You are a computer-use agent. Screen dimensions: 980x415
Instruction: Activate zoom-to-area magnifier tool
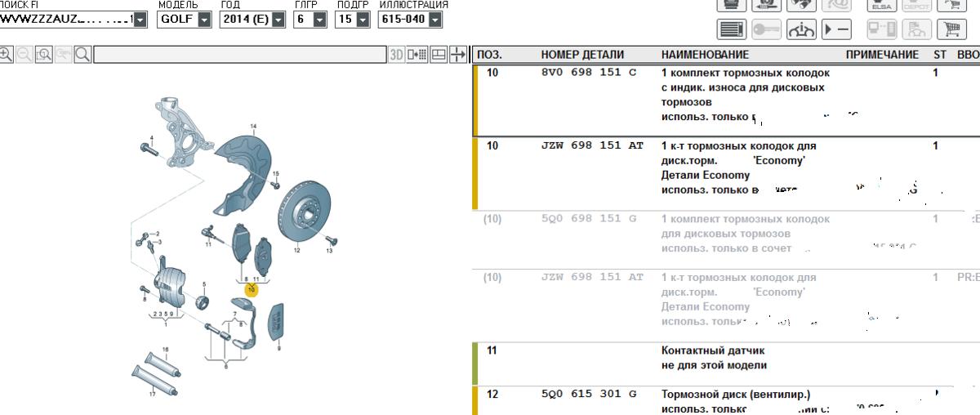[44, 55]
